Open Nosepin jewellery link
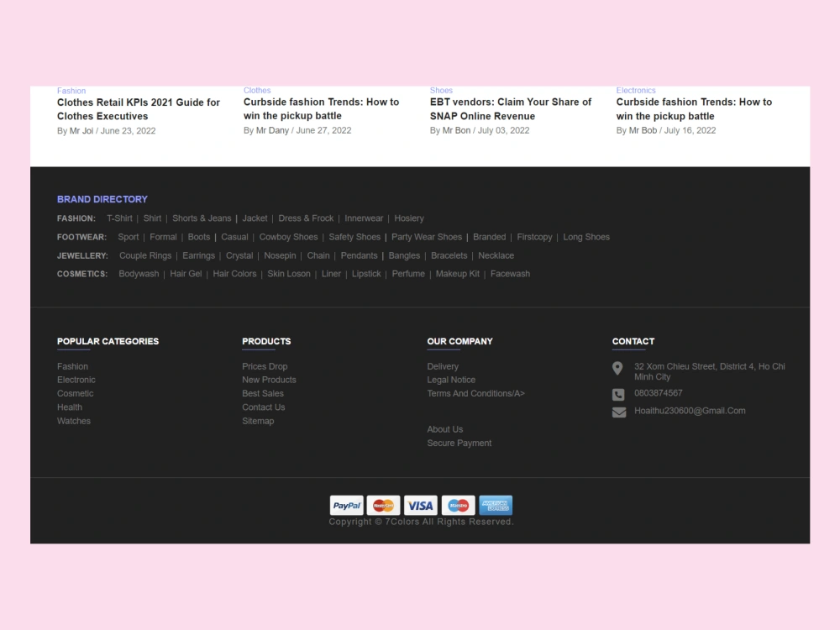 coord(280,255)
